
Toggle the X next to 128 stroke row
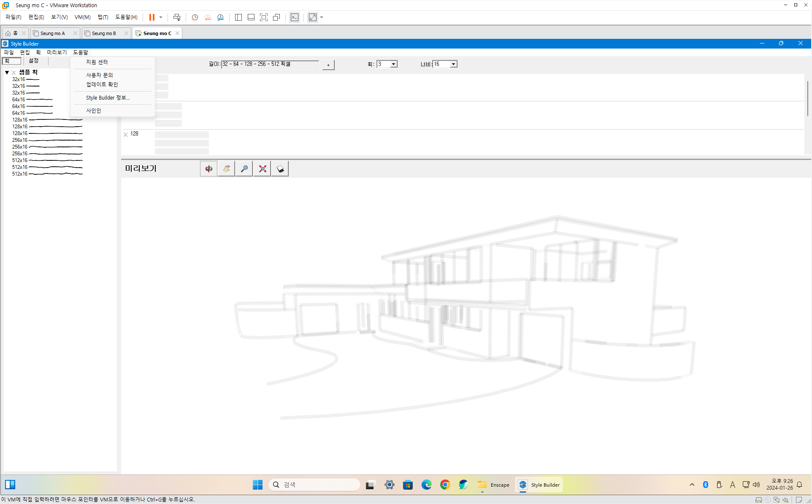coord(125,134)
